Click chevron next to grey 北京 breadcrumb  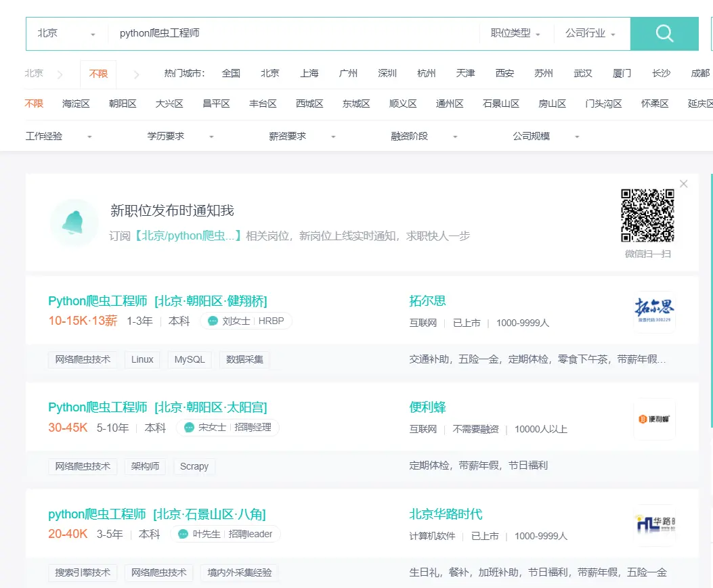(60, 74)
